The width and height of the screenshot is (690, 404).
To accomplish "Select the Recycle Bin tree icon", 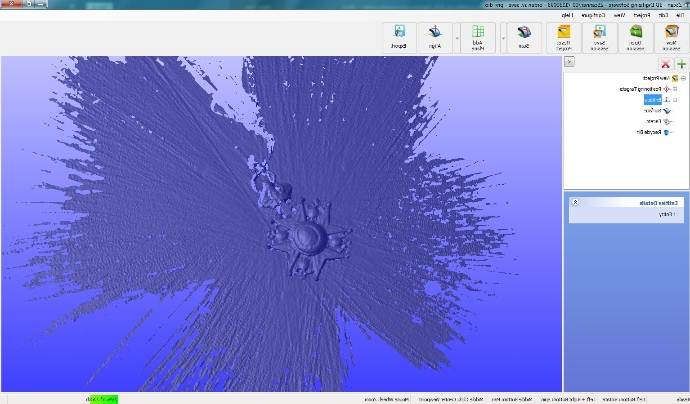I will [666, 132].
